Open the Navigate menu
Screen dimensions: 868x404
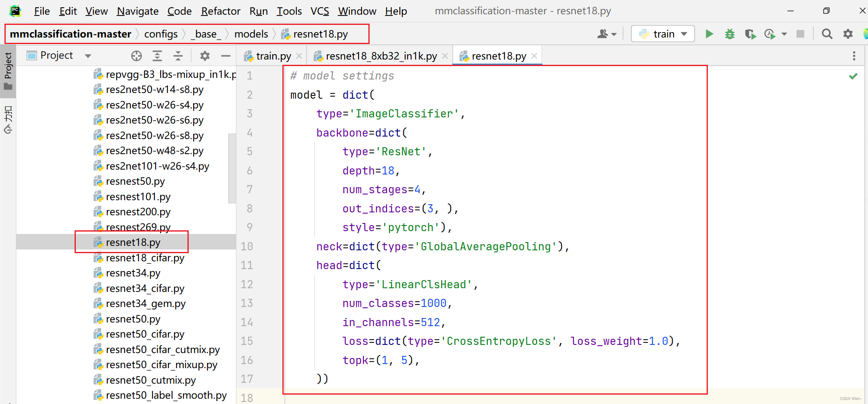pos(138,11)
